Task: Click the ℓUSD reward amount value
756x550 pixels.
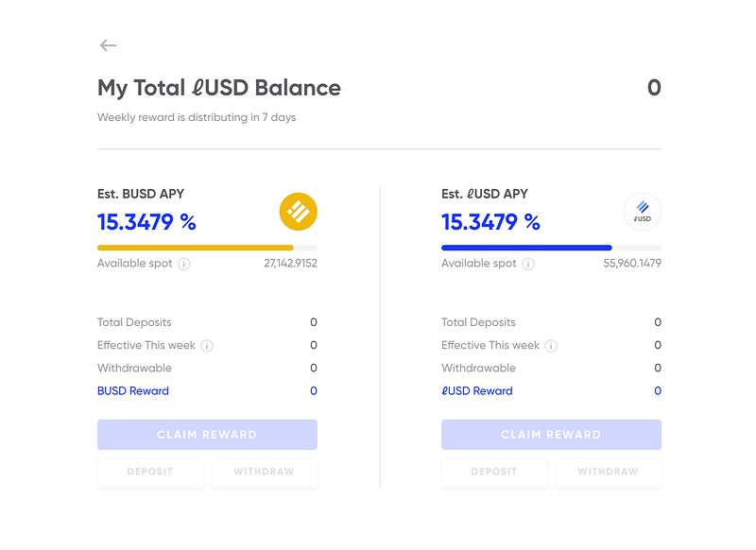Action: [658, 391]
